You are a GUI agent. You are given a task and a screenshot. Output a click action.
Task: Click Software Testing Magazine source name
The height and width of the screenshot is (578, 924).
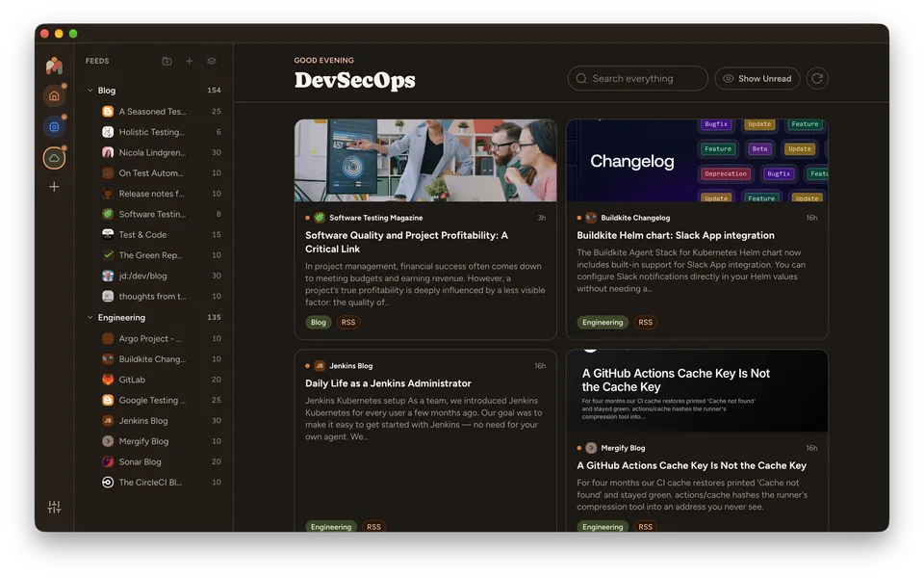coord(376,218)
